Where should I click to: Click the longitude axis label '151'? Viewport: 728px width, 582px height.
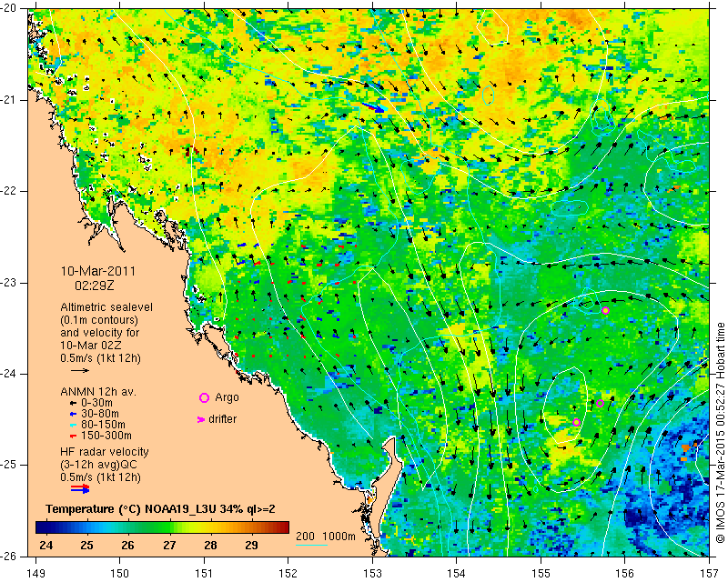(x=204, y=574)
